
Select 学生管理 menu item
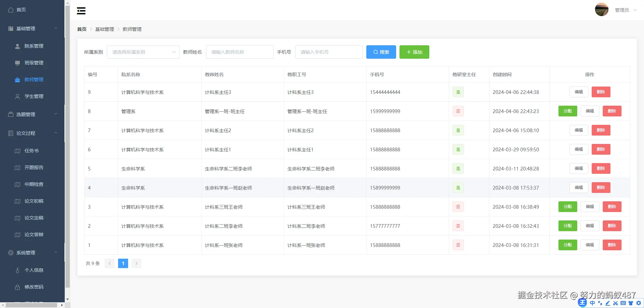[34, 96]
